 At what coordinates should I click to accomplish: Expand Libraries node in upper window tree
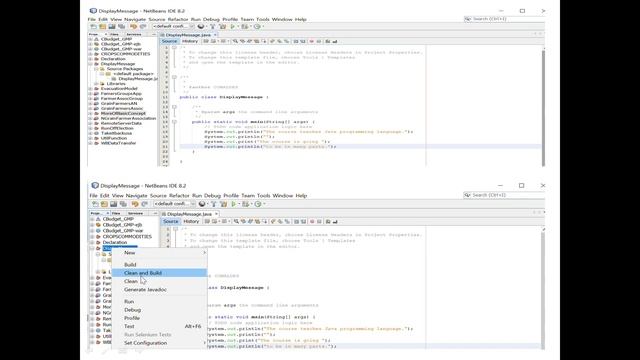coord(96,84)
